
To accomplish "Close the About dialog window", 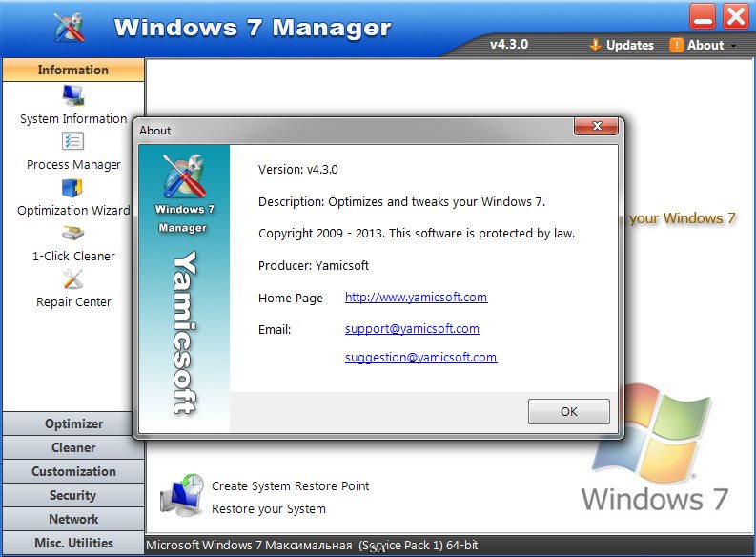I will [597, 126].
